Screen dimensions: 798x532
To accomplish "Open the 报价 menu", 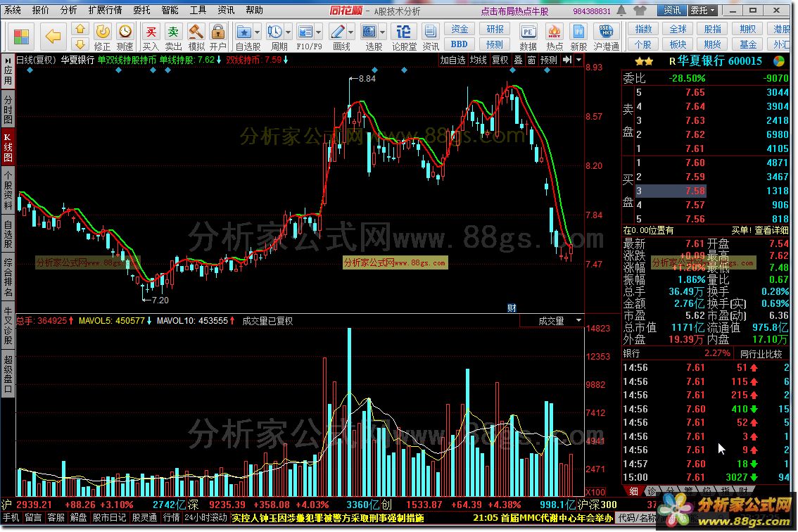I will coord(40,10).
